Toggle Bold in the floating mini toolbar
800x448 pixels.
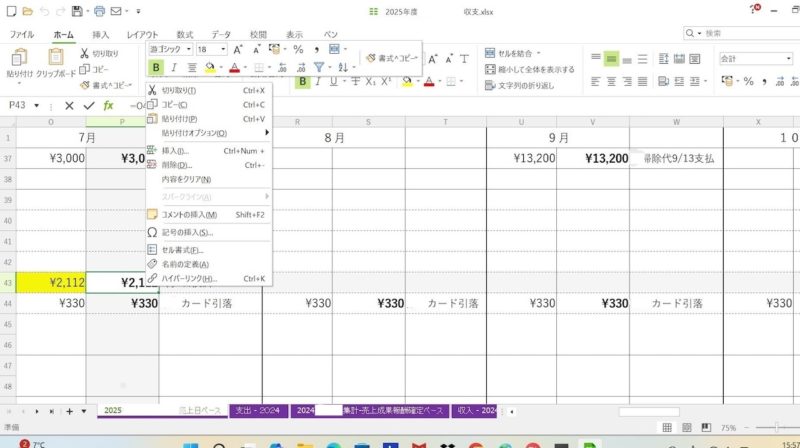pyautogui.click(x=156, y=67)
